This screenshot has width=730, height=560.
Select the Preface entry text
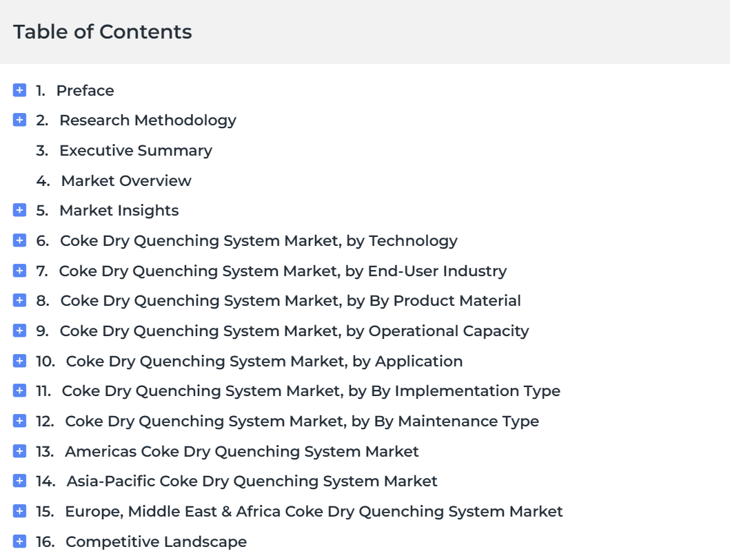click(x=85, y=90)
